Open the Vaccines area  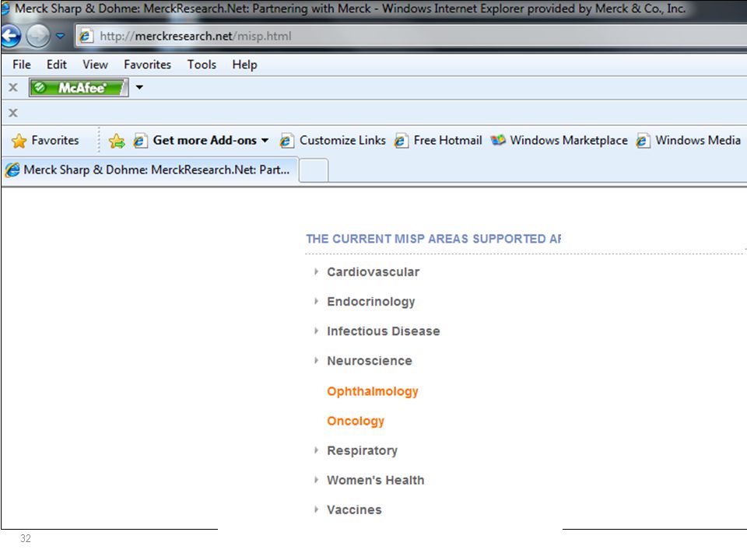[x=354, y=509]
